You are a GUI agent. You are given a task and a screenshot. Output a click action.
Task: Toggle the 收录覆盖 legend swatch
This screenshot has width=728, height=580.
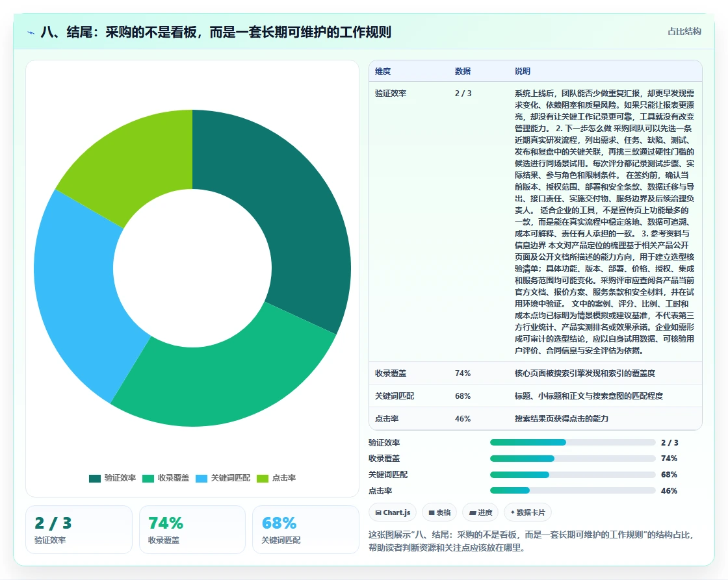(148, 479)
